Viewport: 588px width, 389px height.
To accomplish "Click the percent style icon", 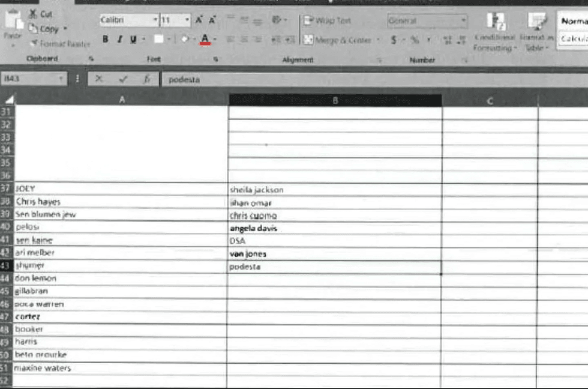I will [414, 40].
